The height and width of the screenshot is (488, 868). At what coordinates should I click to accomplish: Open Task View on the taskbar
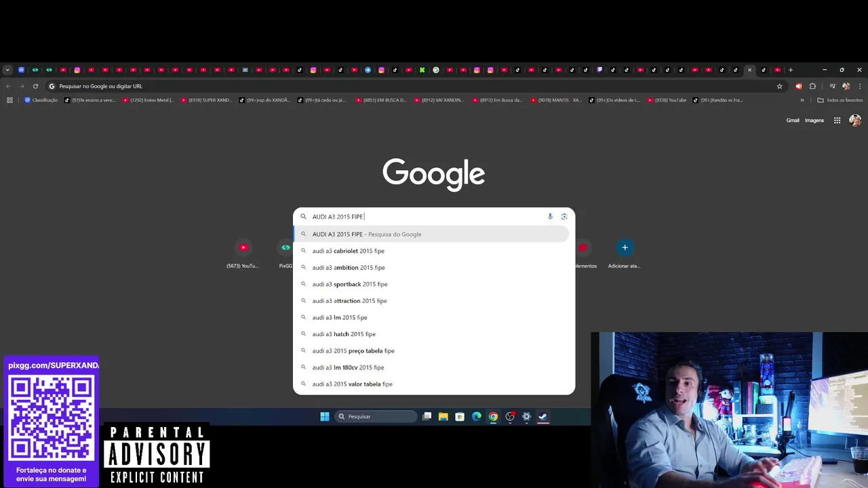click(x=427, y=417)
